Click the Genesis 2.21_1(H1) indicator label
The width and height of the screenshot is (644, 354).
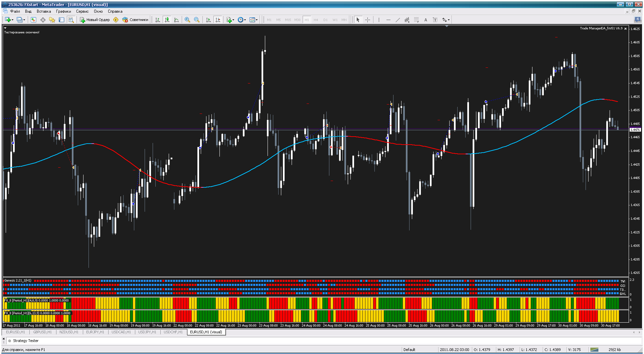pyautogui.click(x=18, y=281)
